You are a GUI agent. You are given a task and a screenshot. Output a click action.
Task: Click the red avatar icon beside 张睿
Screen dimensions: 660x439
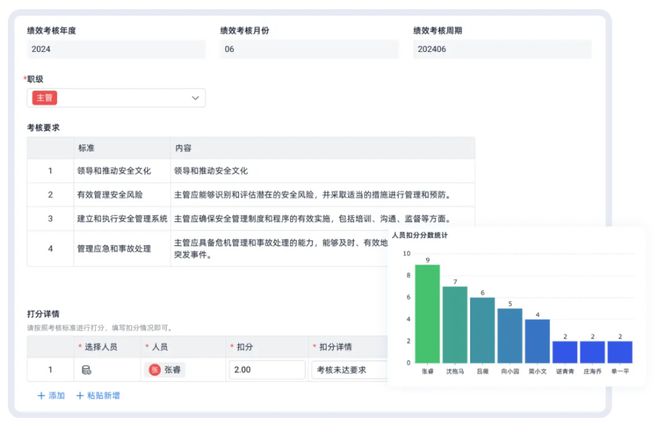point(154,370)
